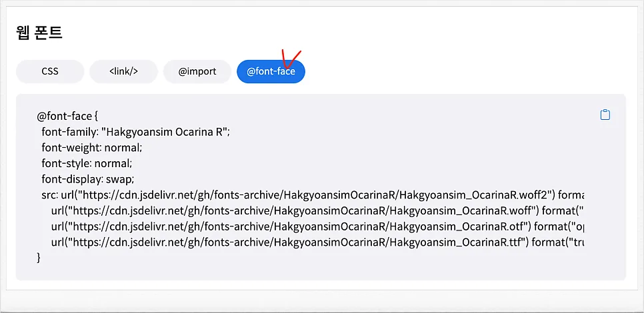The width and height of the screenshot is (644, 313).
Task: Click the 'font-style: normal;' line
Action: (87, 163)
